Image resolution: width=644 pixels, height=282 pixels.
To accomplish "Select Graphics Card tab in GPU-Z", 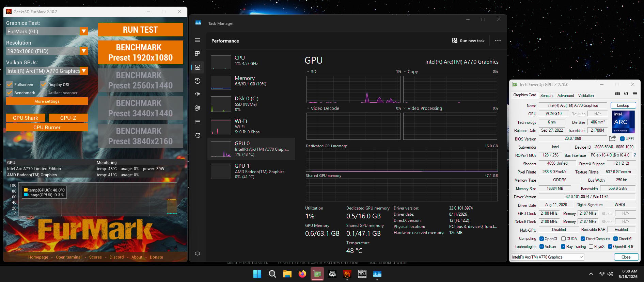I will pyautogui.click(x=524, y=95).
